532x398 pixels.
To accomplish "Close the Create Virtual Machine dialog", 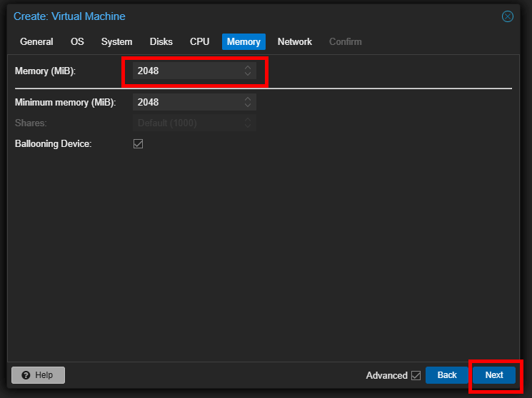I will click(507, 16).
